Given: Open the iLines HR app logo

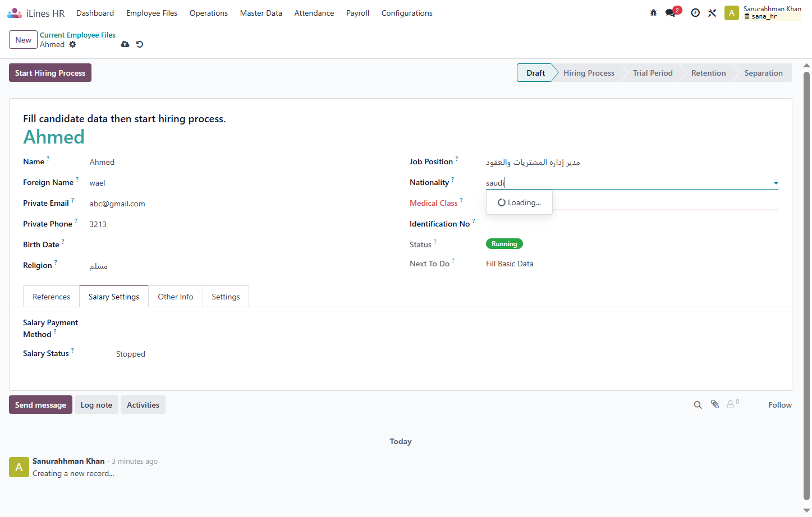Looking at the screenshot, I should (15, 13).
